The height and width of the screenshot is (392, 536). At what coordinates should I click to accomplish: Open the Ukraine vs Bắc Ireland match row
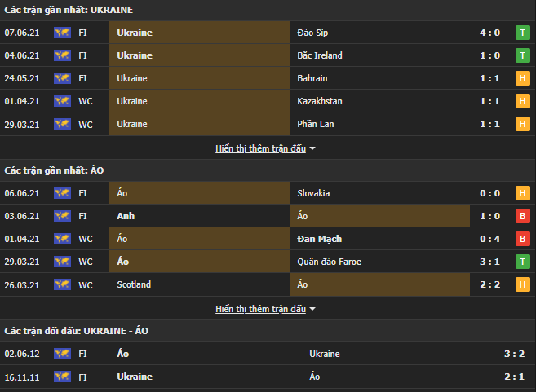click(x=245, y=55)
